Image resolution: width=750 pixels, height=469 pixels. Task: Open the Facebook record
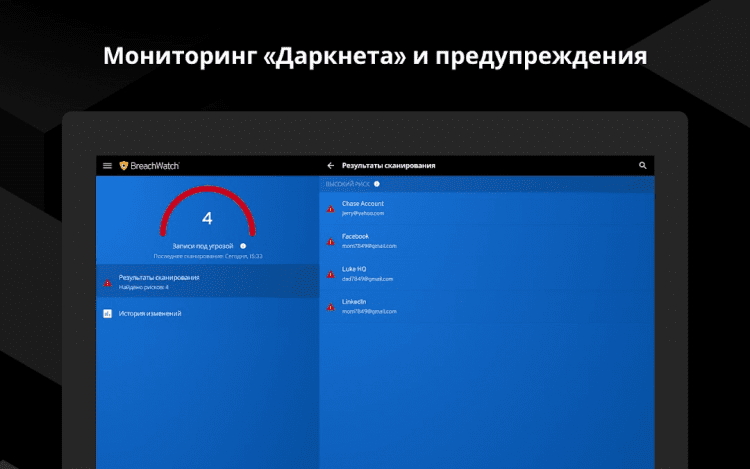(487, 241)
